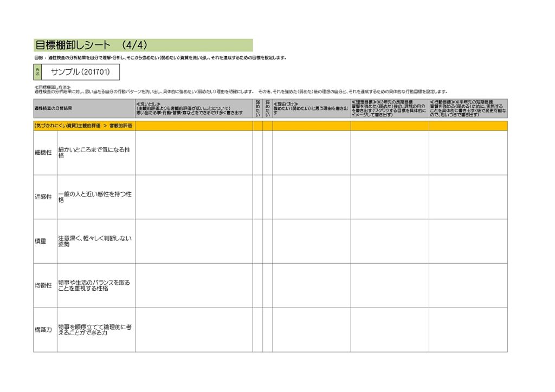Click the 洗い出し entry cell for 近感性
The image size is (555, 392).
coord(194,197)
